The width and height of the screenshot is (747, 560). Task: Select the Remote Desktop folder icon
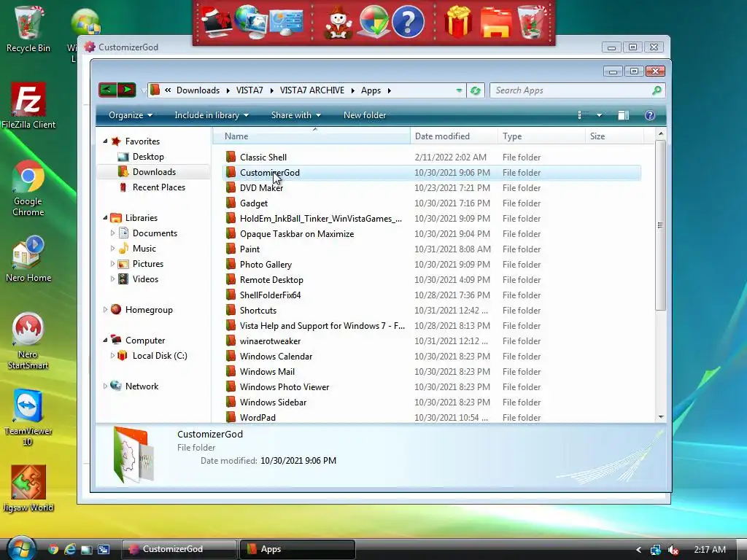click(231, 279)
